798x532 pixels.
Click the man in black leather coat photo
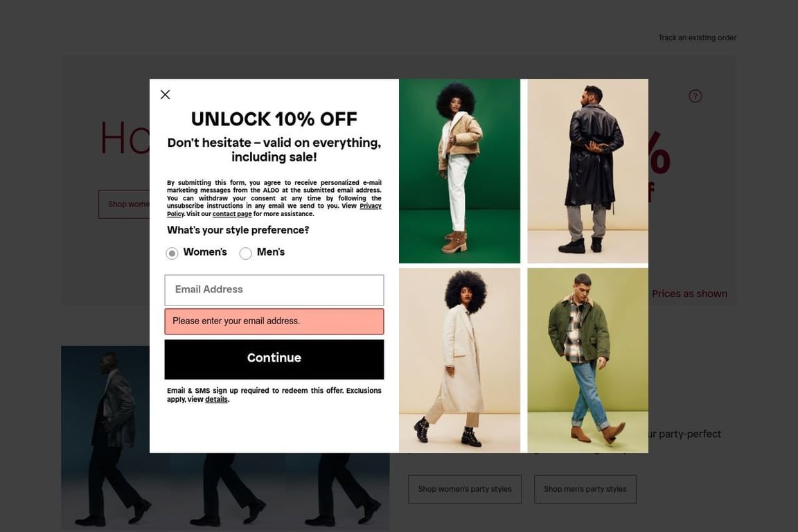[588, 171]
